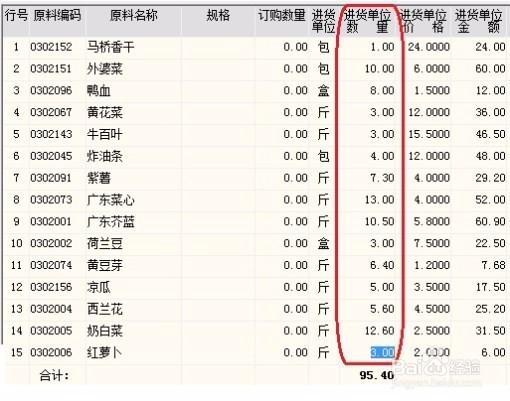Viewport: 510px width, 401px height.
Task: Click amount 31.50 in 奶白菜 row
Action: (x=490, y=331)
